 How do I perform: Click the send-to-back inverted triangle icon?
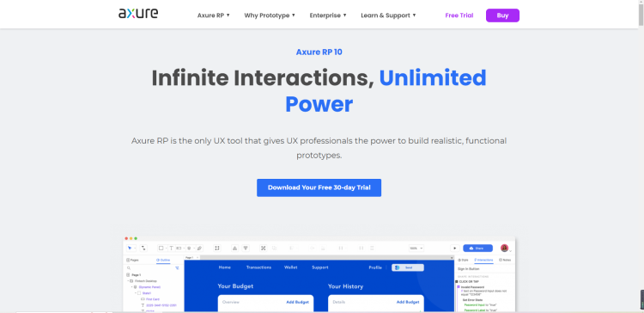pyautogui.click(x=246, y=248)
